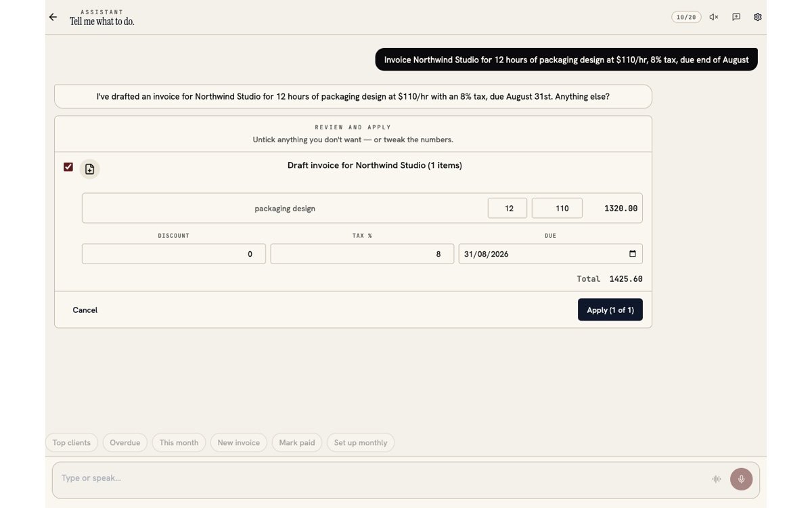Click the 'Draft invoice for Northwind Studio' title
Screen dimensions: 812x508
[x=375, y=165]
